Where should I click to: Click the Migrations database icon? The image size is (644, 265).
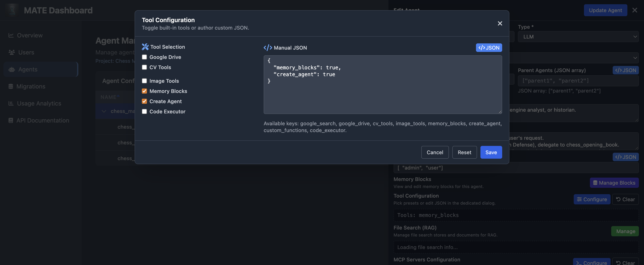[x=11, y=86]
